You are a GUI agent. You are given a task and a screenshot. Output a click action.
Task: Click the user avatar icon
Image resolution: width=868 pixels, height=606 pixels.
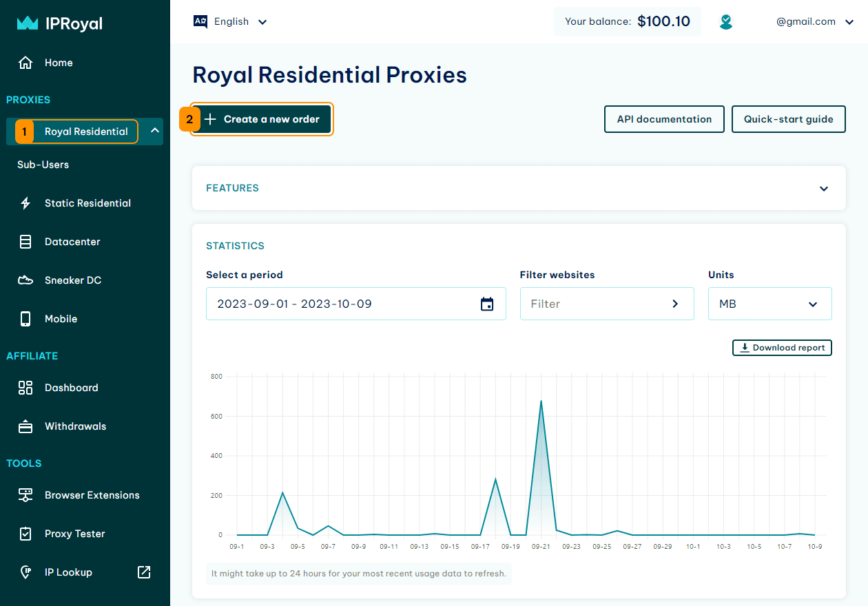[726, 22]
